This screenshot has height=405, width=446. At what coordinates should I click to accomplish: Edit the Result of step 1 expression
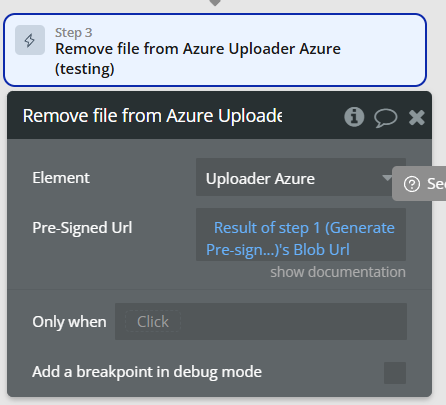tap(301, 234)
